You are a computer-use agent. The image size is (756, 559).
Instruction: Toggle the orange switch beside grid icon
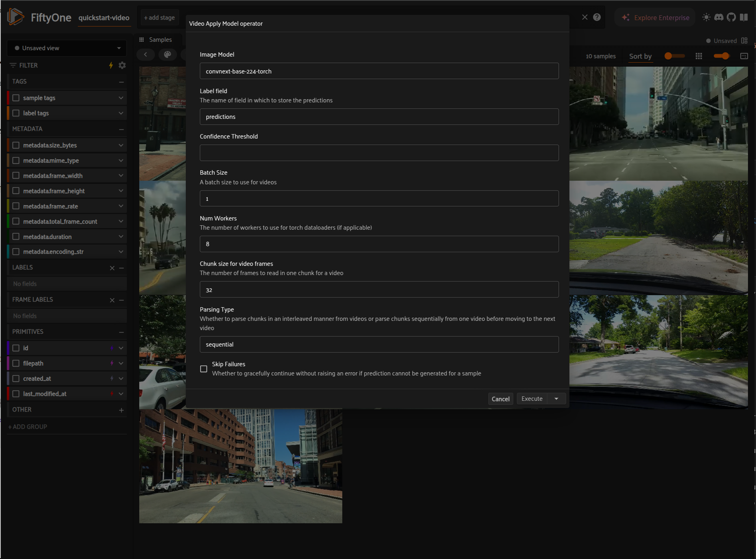[721, 56]
